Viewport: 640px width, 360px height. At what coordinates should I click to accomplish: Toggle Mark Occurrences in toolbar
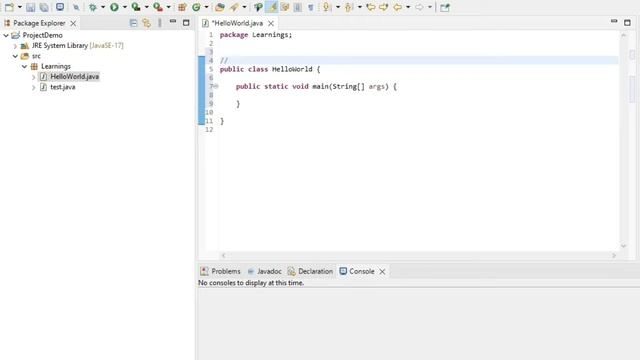271,7
